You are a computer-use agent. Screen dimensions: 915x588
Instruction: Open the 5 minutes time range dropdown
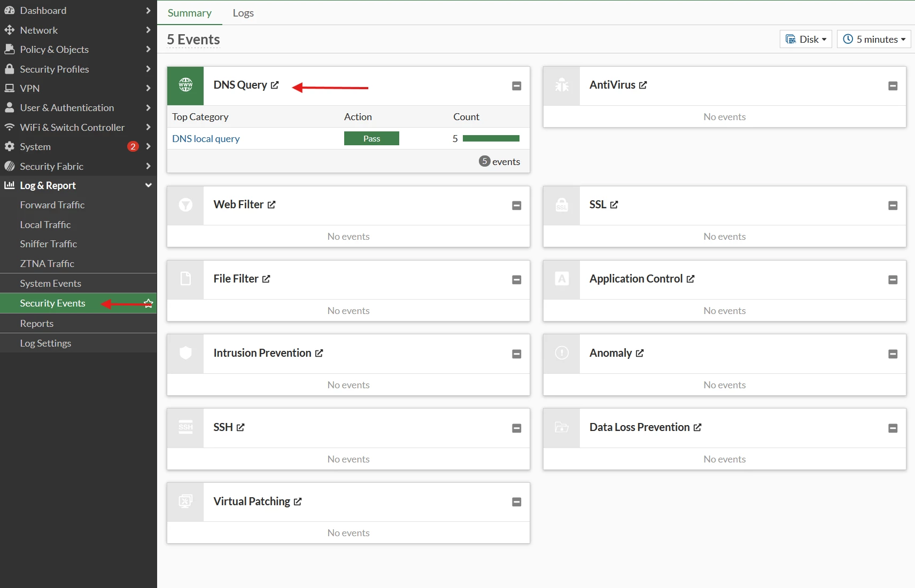point(874,39)
